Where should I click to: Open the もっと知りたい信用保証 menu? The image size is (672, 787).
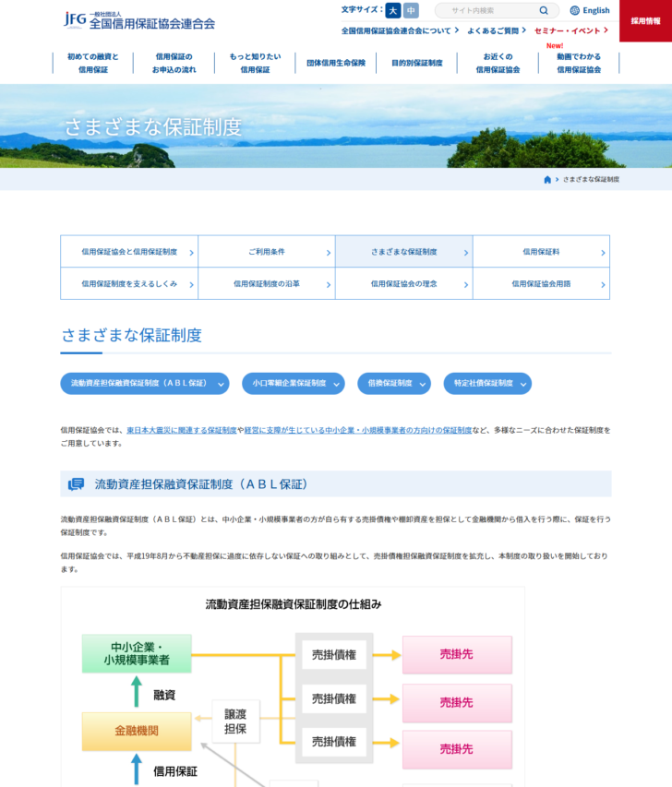point(255,64)
